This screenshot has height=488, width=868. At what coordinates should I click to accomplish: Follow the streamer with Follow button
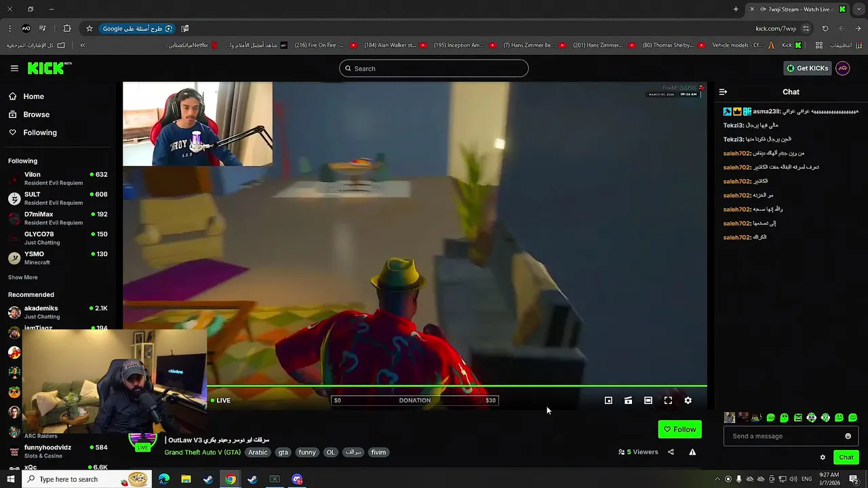[x=679, y=429]
